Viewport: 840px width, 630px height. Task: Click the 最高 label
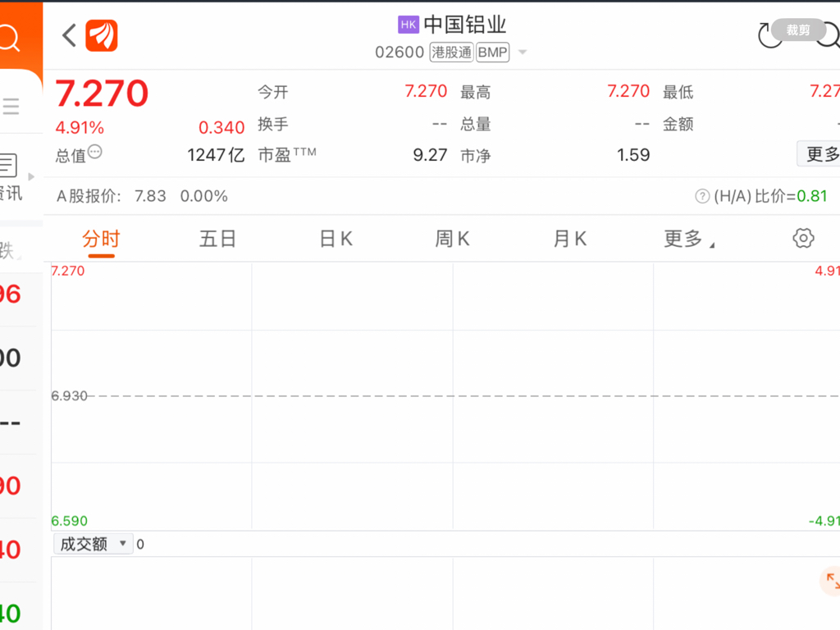point(476,92)
